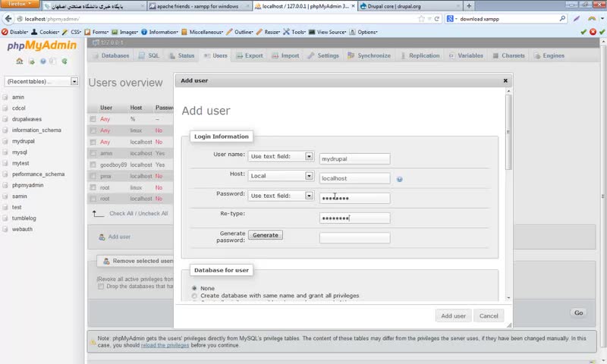This screenshot has width=607, height=364.
Task: Open the View Source menu
Action: click(x=327, y=32)
